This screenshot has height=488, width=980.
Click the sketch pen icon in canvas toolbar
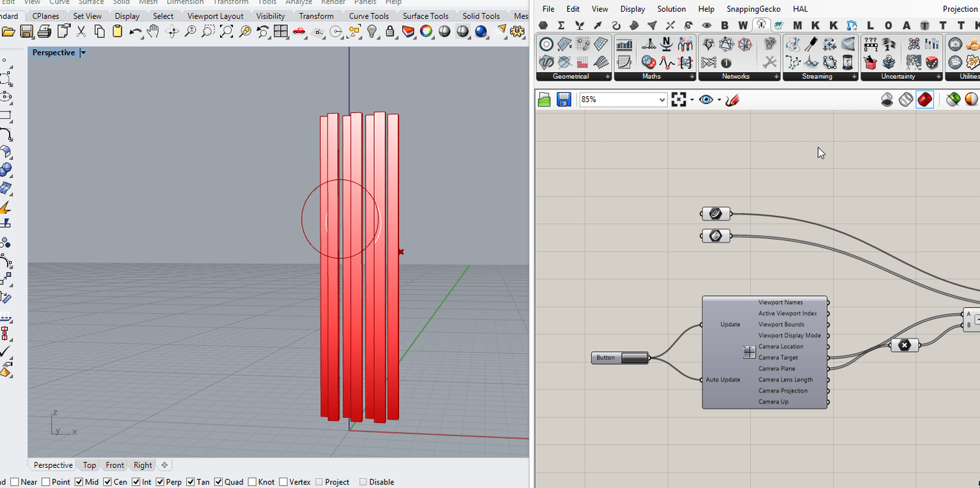[733, 100]
